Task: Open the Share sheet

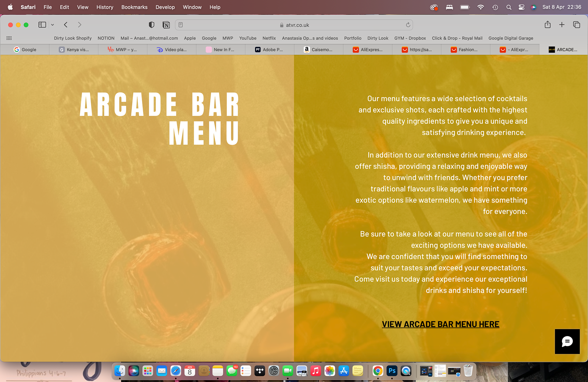Action: (x=548, y=25)
